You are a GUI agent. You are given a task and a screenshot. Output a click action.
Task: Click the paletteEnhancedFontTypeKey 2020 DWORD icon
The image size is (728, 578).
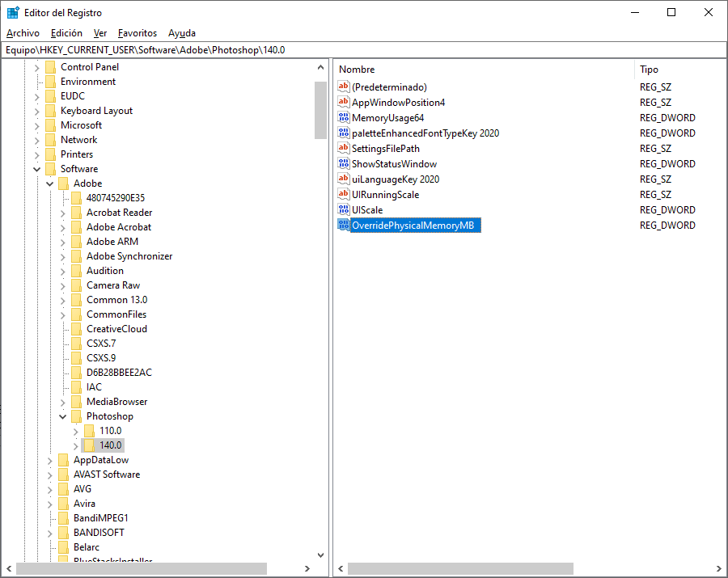click(344, 133)
